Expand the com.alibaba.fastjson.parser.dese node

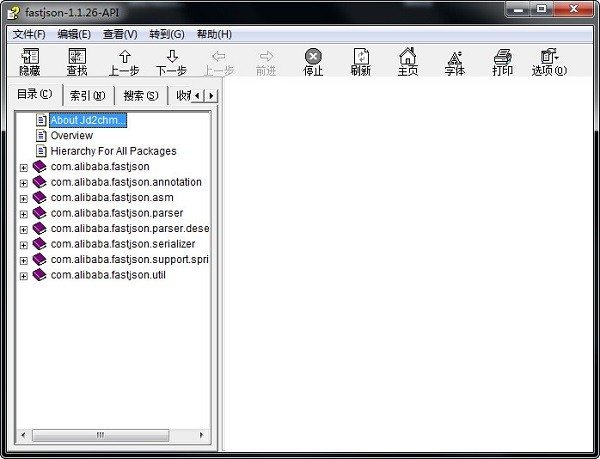pos(24,230)
